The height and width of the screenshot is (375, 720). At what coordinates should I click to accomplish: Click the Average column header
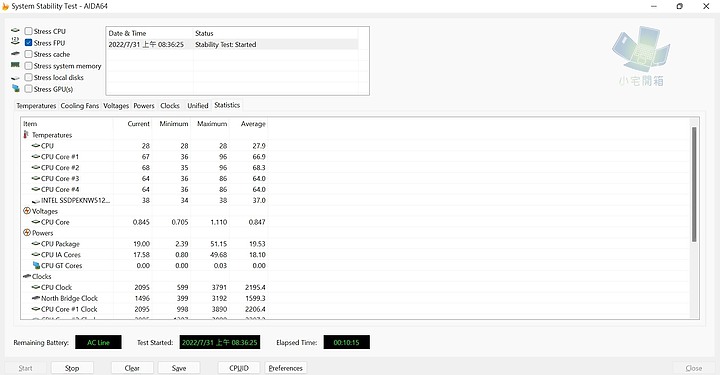(x=248, y=123)
